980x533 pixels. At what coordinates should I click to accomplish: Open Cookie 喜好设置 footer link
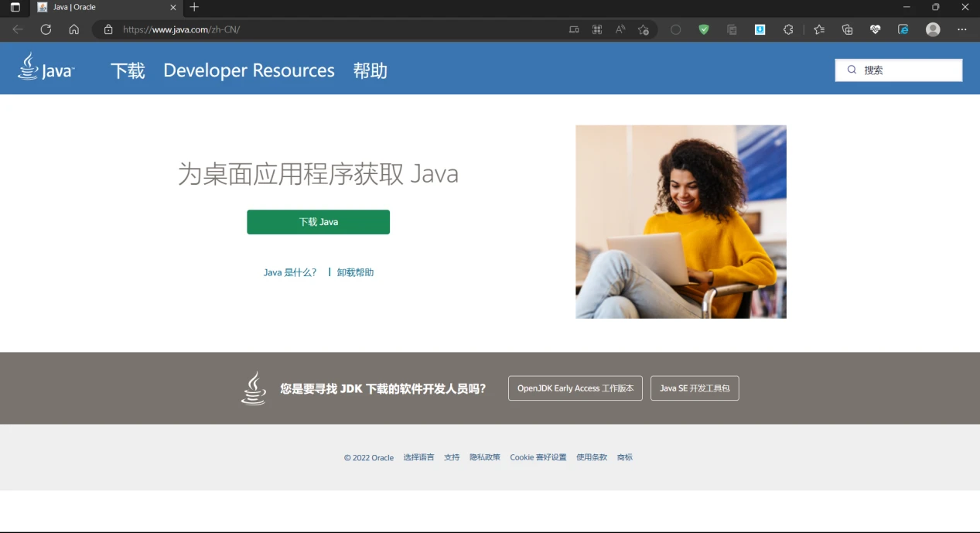pyautogui.click(x=538, y=457)
